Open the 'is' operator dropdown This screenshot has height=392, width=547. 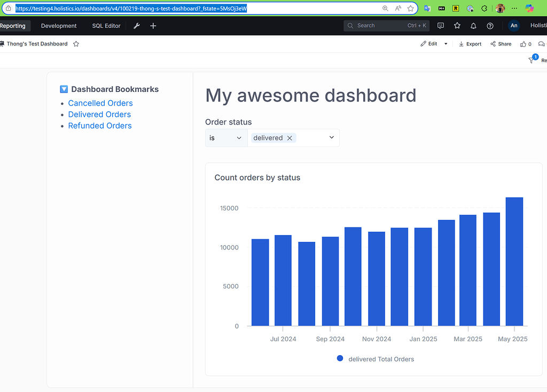pyautogui.click(x=226, y=137)
